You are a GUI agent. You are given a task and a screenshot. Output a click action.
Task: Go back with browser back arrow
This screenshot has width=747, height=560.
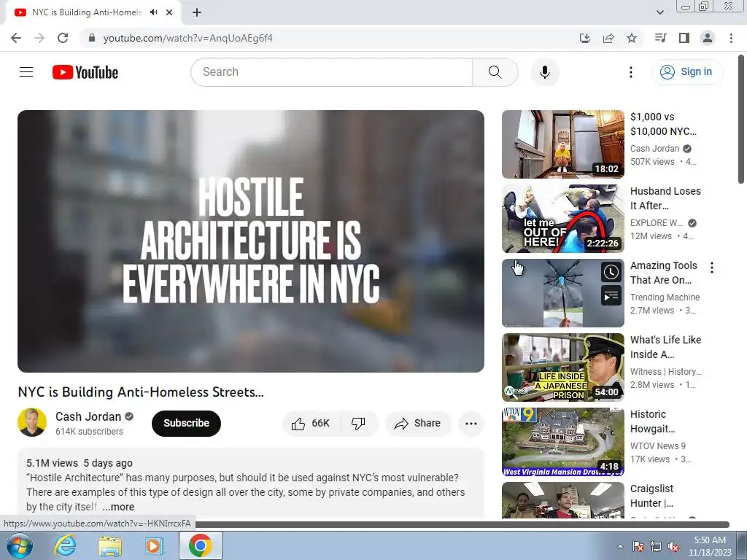tap(16, 38)
